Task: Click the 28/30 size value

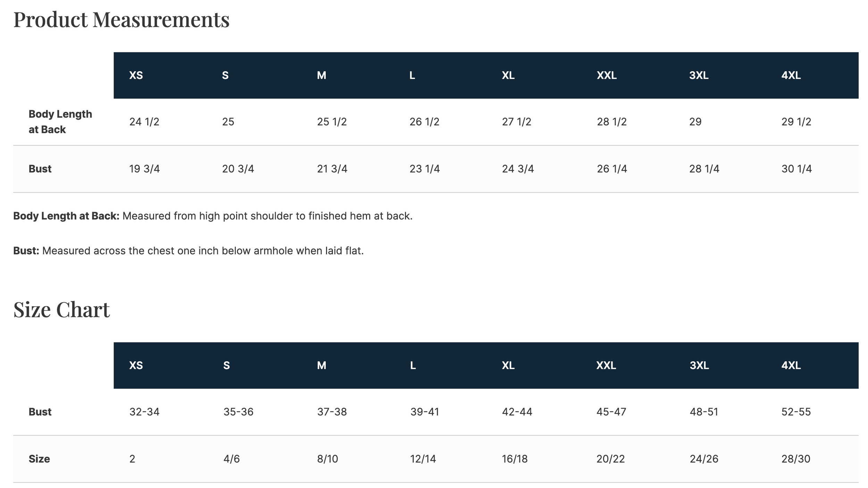Action: tap(796, 459)
